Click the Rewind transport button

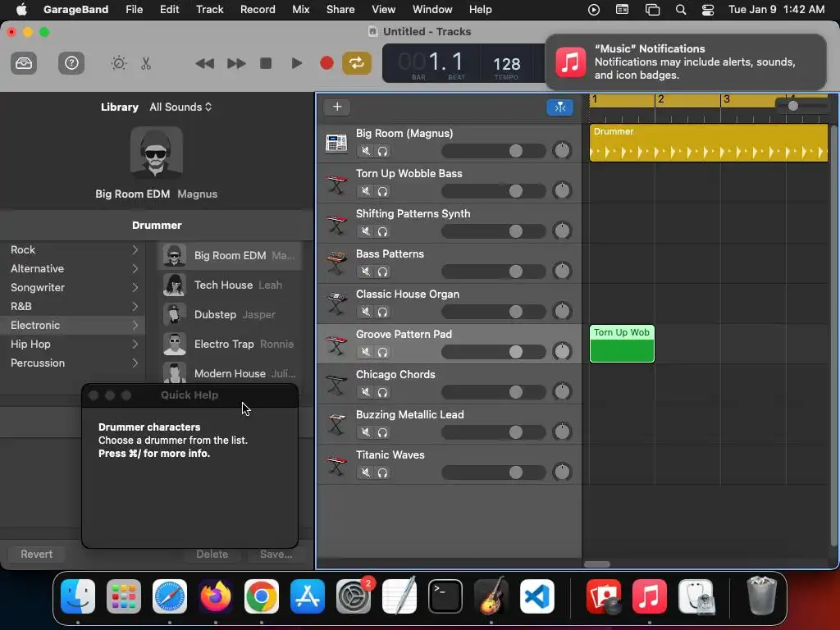click(204, 63)
